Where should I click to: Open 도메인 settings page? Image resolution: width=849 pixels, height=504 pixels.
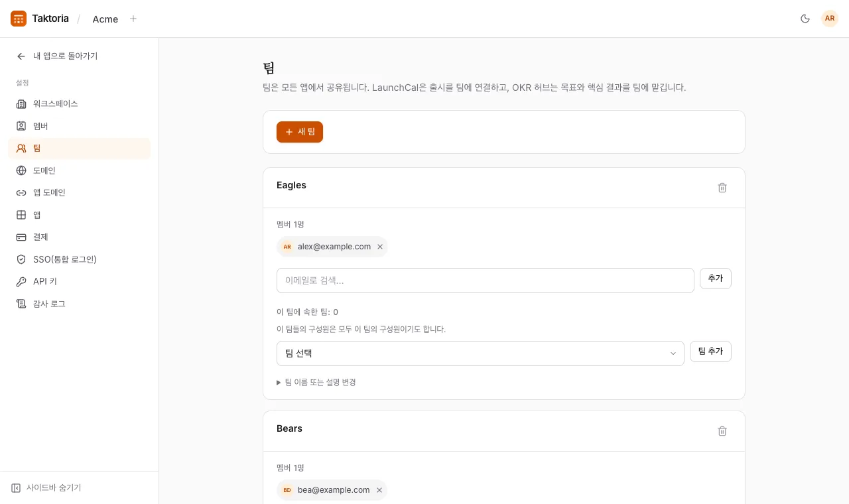79,170
